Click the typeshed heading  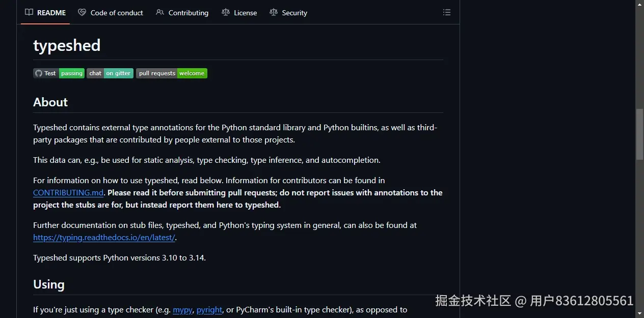tap(67, 45)
